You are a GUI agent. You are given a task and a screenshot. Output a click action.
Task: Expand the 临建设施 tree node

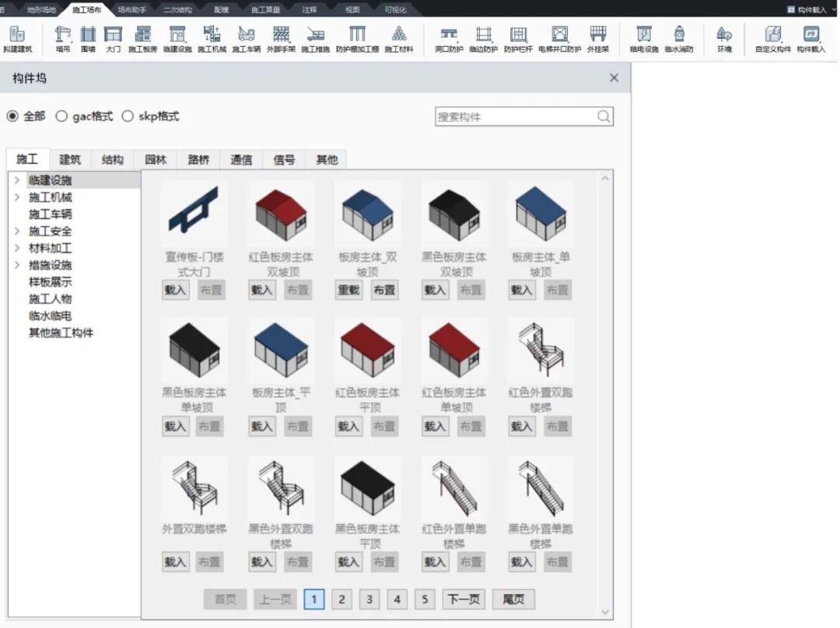(x=17, y=180)
